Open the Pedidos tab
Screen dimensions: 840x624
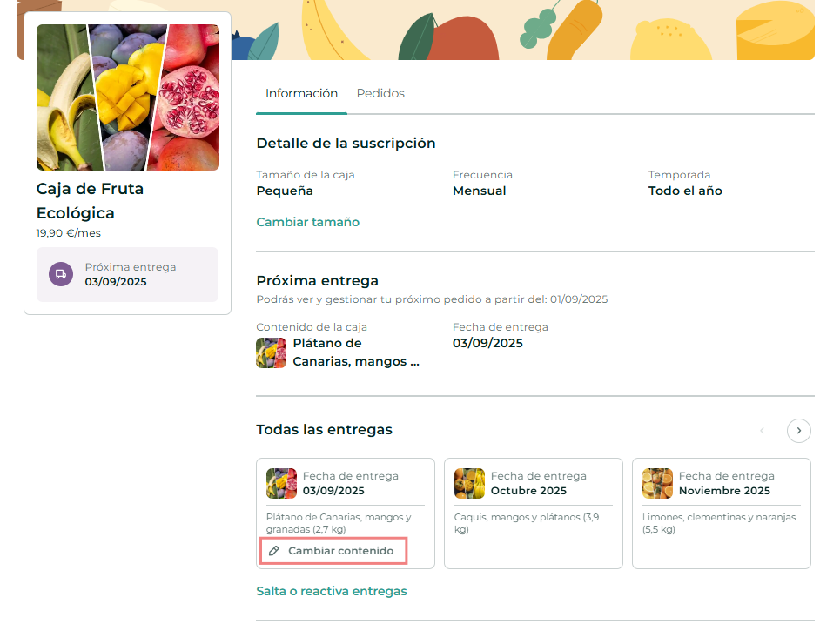click(380, 93)
